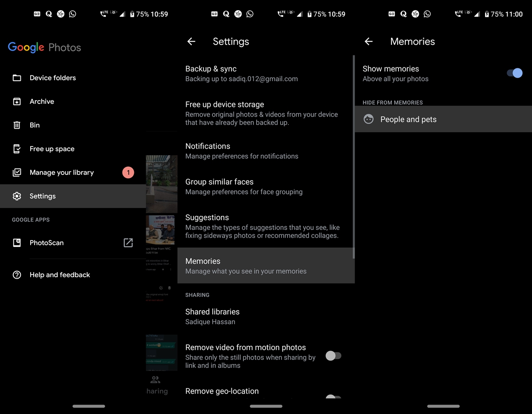
Task: Click 'Above all your photos' subtitle
Action: (395, 79)
